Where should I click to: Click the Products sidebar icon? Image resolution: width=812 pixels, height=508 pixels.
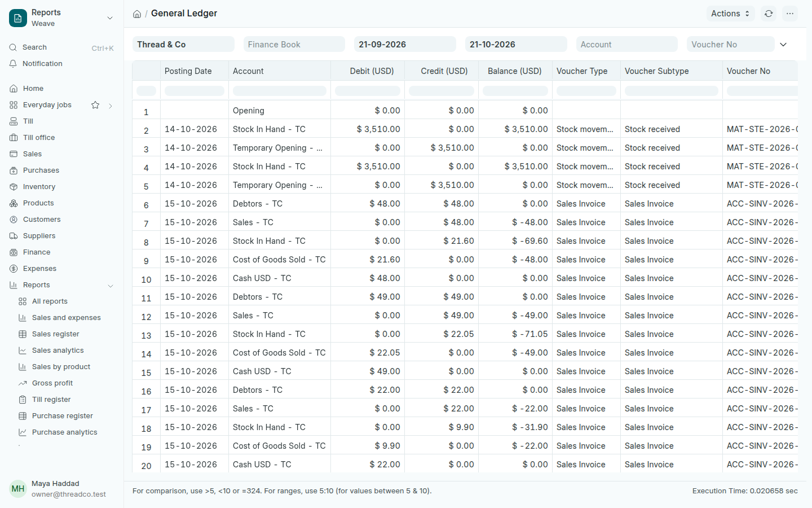pyautogui.click(x=14, y=203)
